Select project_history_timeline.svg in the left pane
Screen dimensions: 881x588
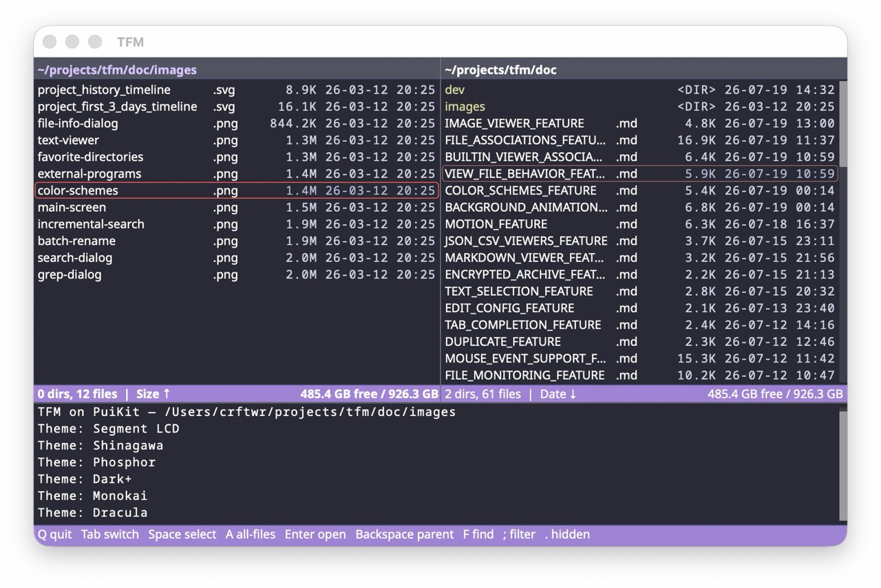click(x=237, y=89)
